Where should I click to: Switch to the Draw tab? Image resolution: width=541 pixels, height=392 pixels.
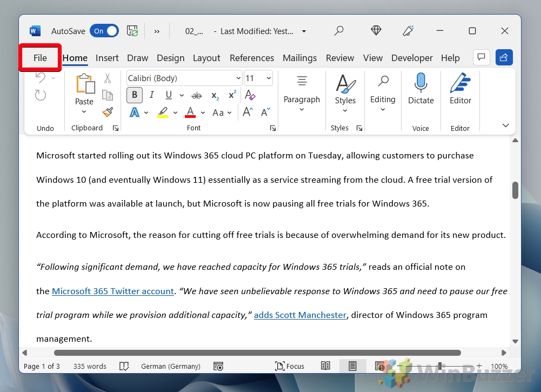click(137, 58)
